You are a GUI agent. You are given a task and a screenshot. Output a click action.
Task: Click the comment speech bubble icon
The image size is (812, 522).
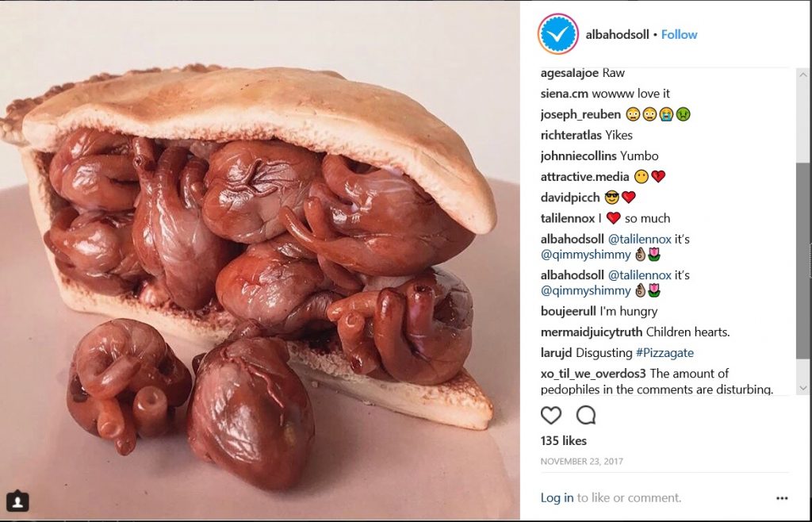tap(586, 415)
